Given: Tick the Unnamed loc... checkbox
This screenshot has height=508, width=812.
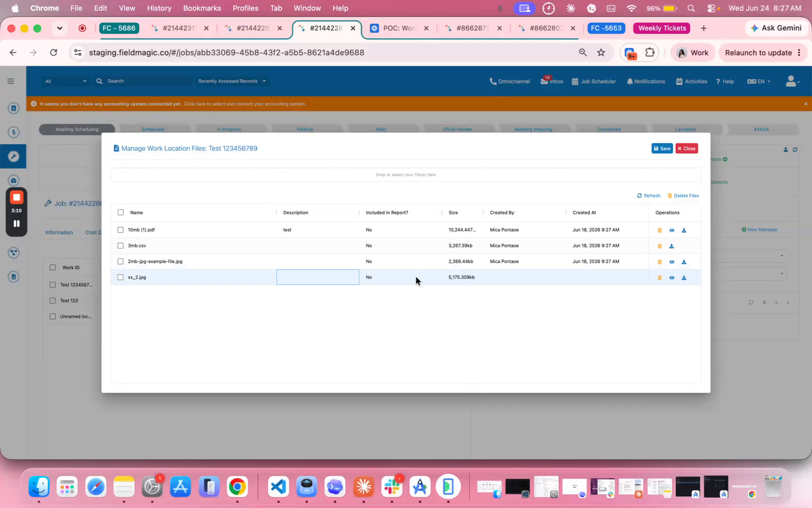Looking at the screenshot, I should pos(53,317).
